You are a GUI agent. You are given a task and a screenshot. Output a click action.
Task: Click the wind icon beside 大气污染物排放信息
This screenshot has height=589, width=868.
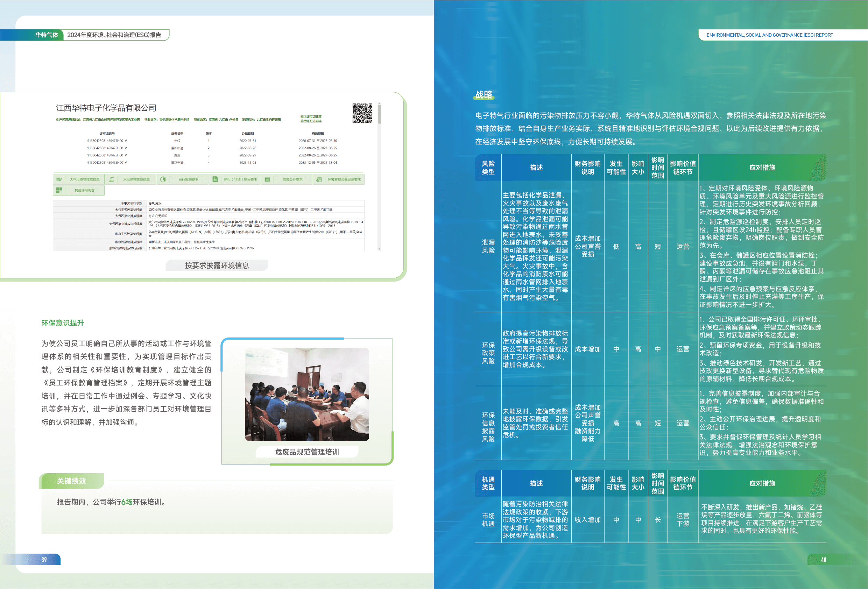coord(59,179)
